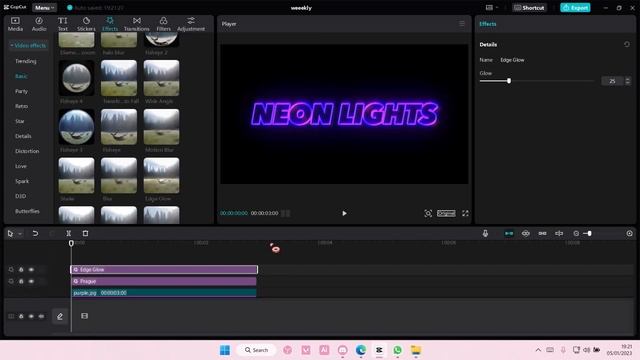Toggle auto snapping
The image size is (640, 360).
[525, 233]
